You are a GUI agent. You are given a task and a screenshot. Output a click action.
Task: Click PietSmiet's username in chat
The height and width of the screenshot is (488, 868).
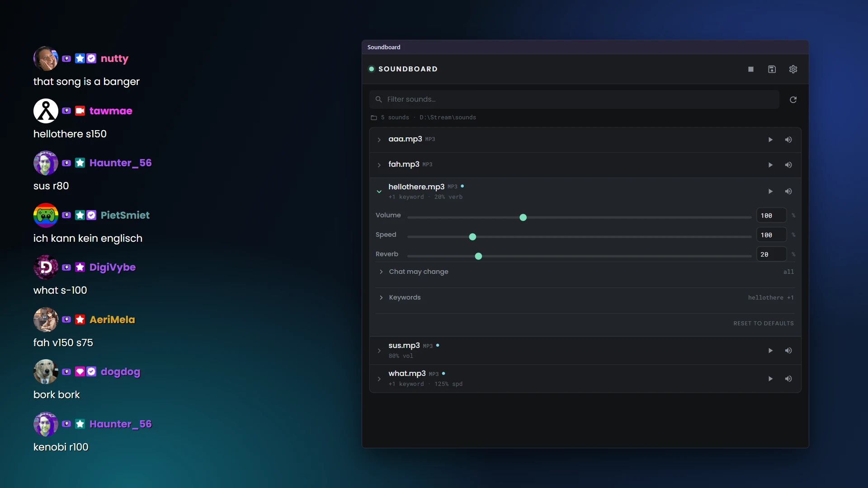(x=125, y=215)
